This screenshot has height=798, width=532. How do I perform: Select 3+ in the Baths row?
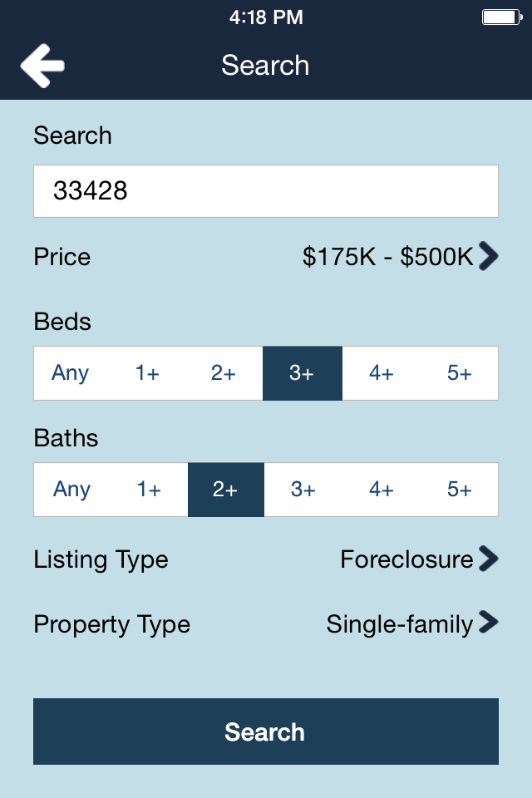click(x=303, y=490)
